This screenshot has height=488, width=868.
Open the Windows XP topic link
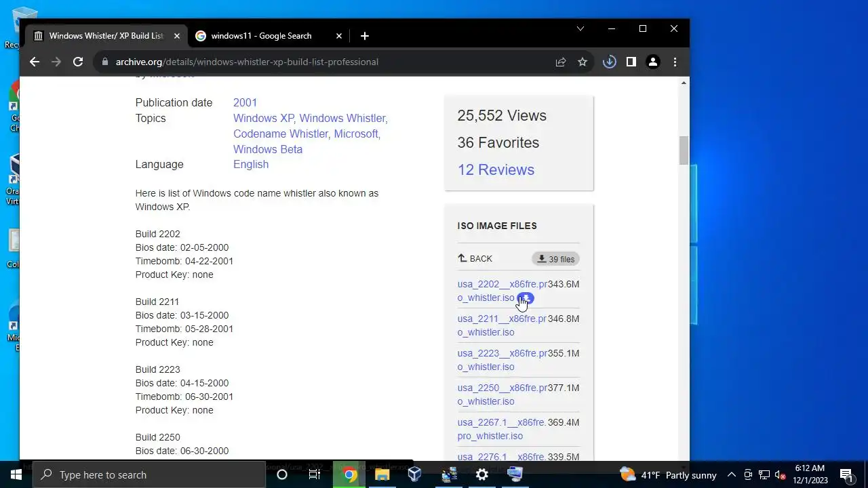pos(264,118)
